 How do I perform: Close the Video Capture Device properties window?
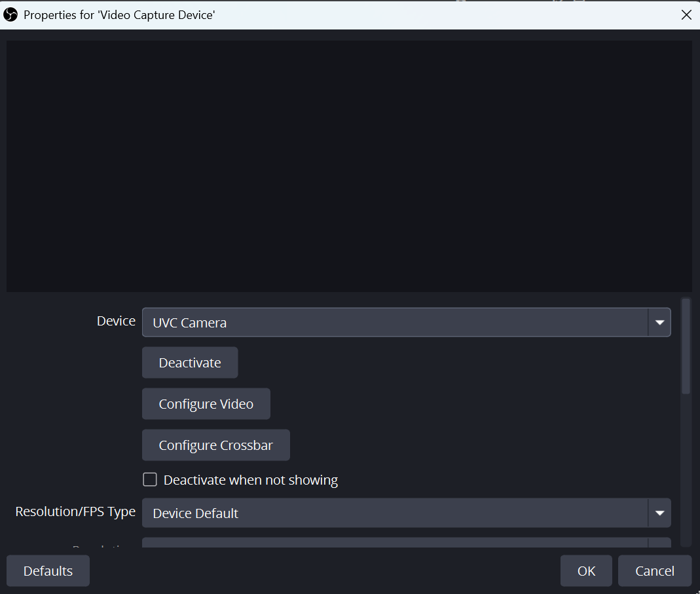coord(686,14)
